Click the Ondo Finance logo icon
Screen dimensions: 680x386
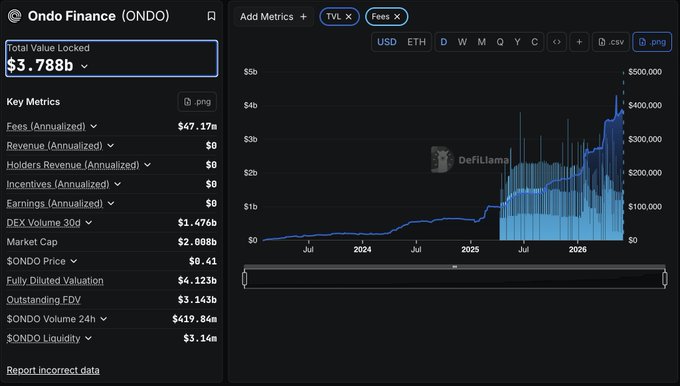15,16
